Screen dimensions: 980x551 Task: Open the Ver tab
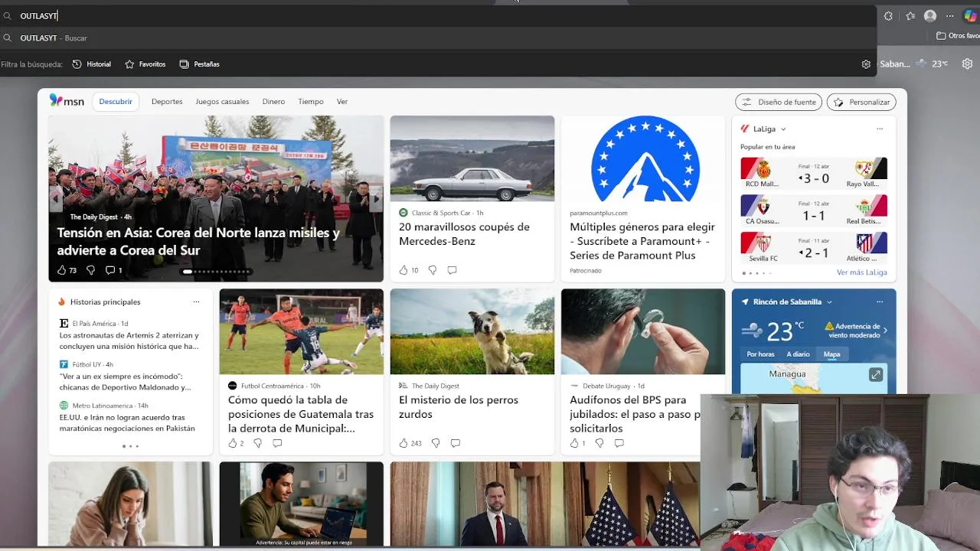[x=342, y=102]
